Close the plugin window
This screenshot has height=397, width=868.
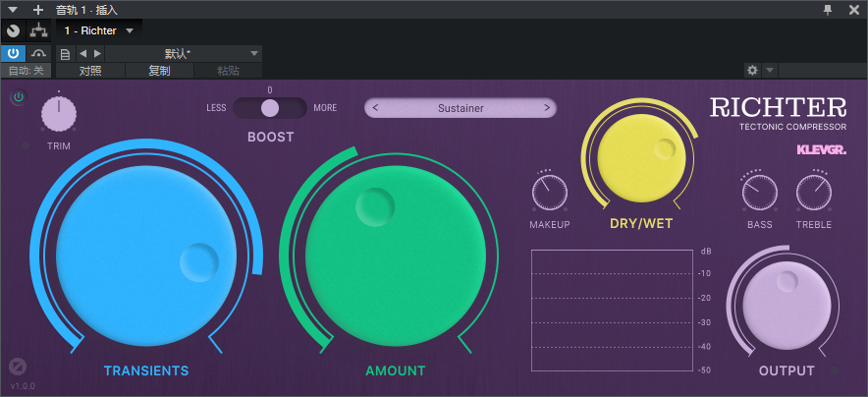[854, 10]
